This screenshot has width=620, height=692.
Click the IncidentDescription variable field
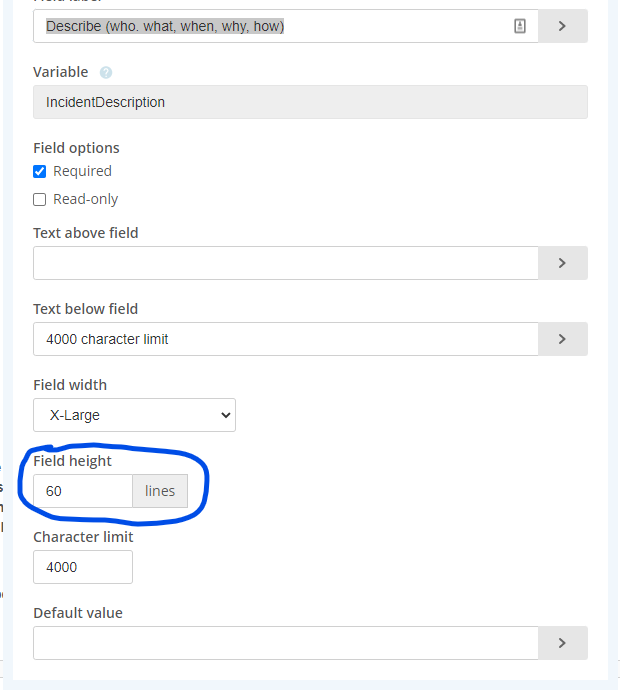[310, 102]
